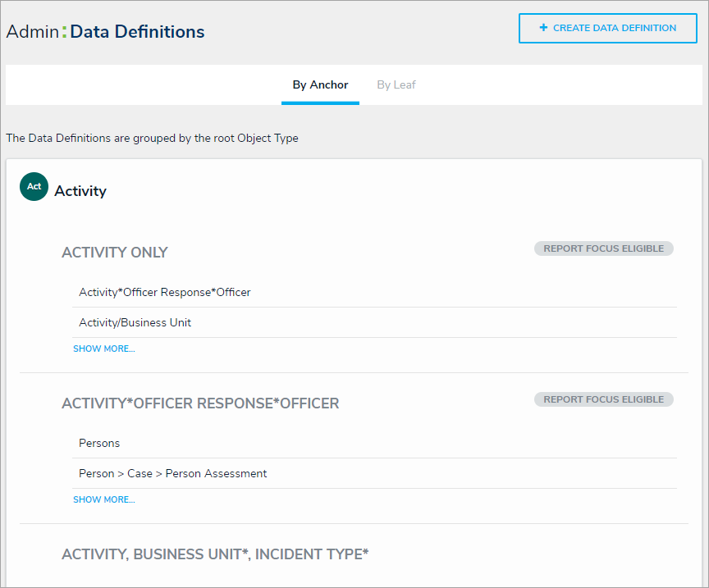Viewport: 709px width, 588px height.
Task: Select the By Anchor tab
Action: [x=320, y=84]
